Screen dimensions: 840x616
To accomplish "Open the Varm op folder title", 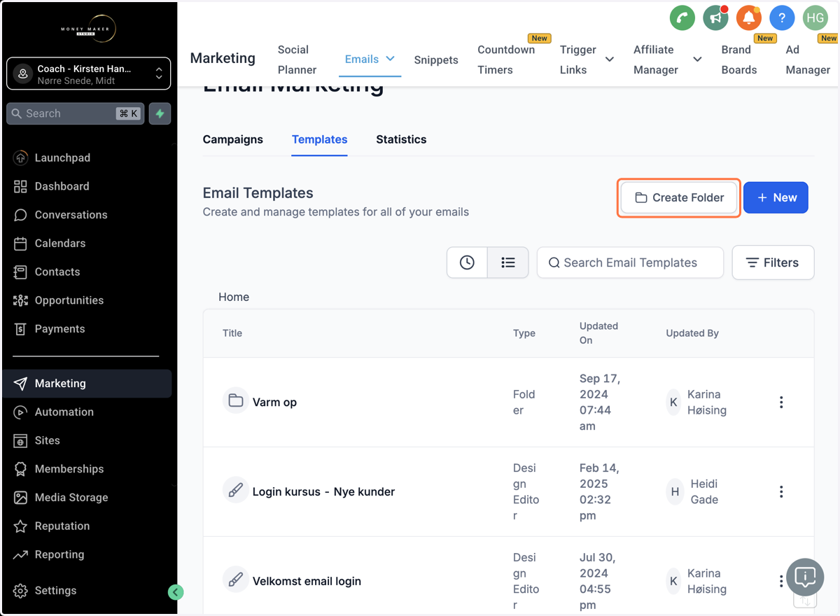I will tap(274, 402).
